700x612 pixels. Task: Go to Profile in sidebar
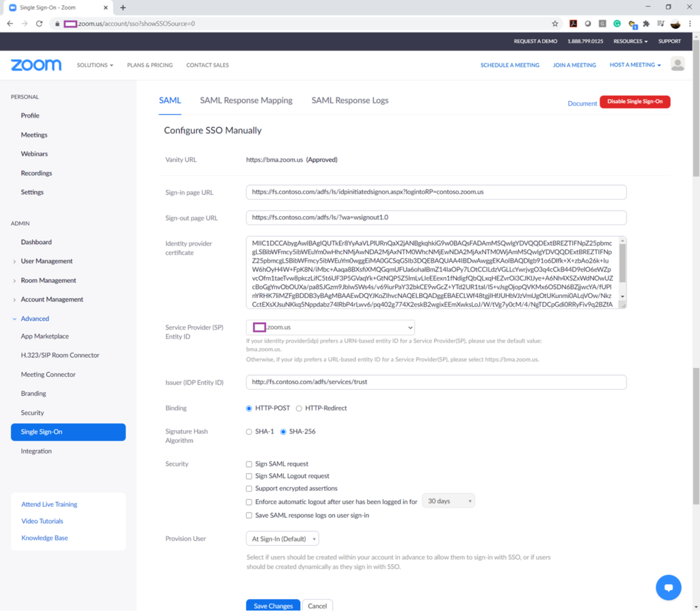pyautogui.click(x=30, y=116)
